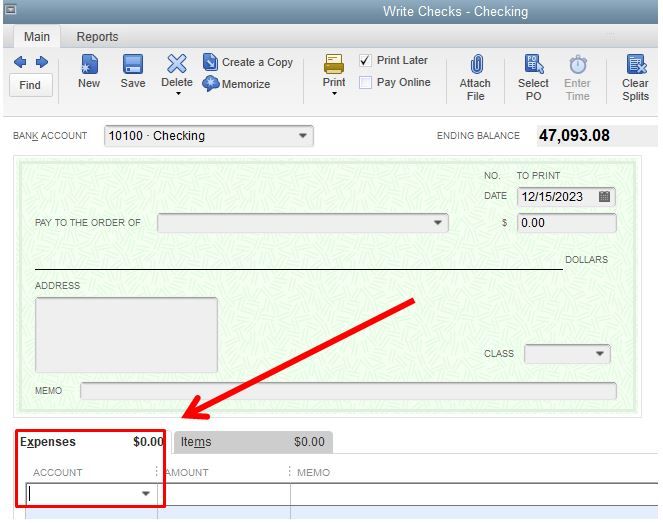
Task: Uncheck the Print Later checkbox
Action: pos(365,60)
